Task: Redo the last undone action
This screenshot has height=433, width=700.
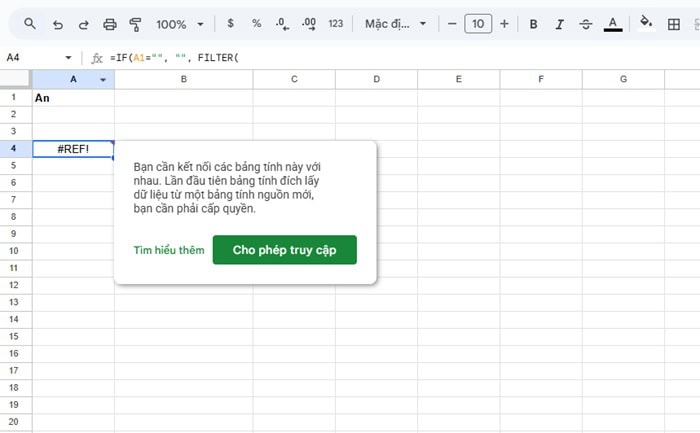Action: coord(83,23)
